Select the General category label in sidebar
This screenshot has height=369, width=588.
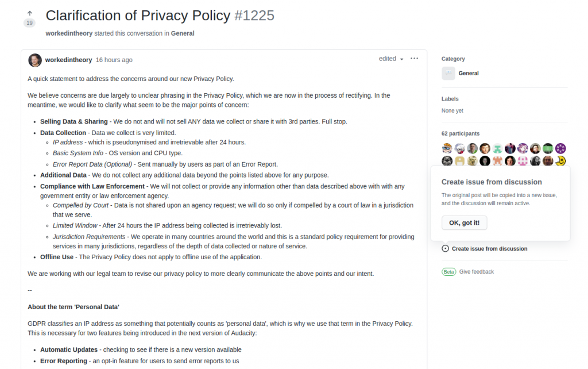pos(469,74)
